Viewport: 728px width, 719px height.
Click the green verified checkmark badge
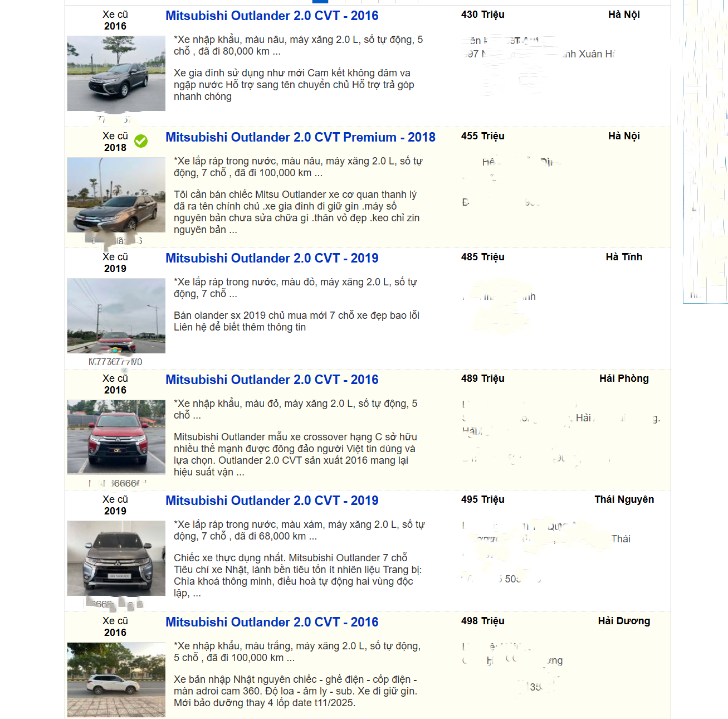(141, 141)
